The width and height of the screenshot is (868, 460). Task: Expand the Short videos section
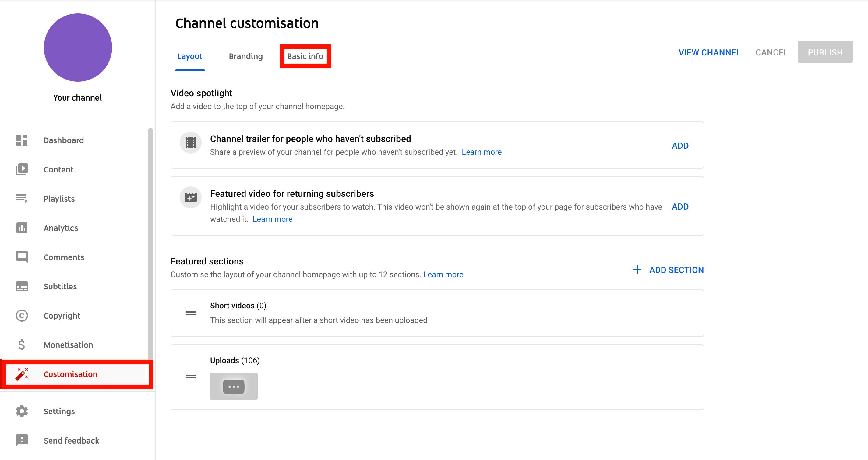(x=238, y=306)
